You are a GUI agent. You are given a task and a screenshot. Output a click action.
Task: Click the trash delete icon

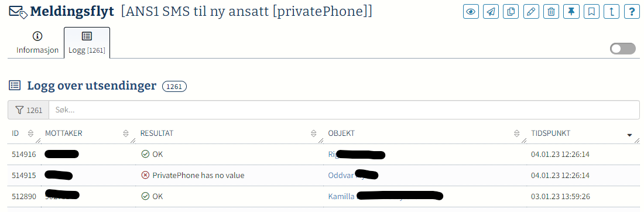[551, 12]
